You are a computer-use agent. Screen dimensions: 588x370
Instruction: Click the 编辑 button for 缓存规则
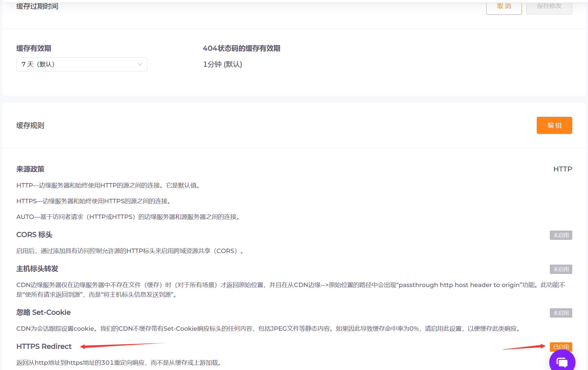point(554,125)
